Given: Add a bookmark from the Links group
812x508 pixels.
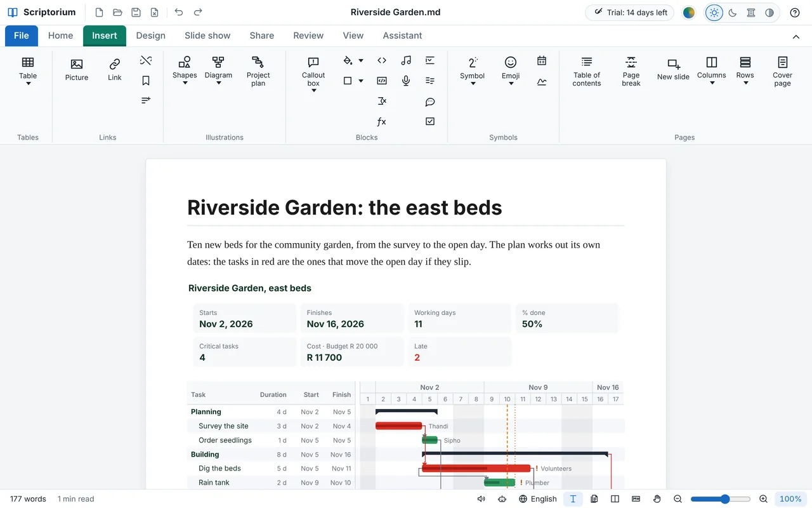Looking at the screenshot, I should 146,81.
